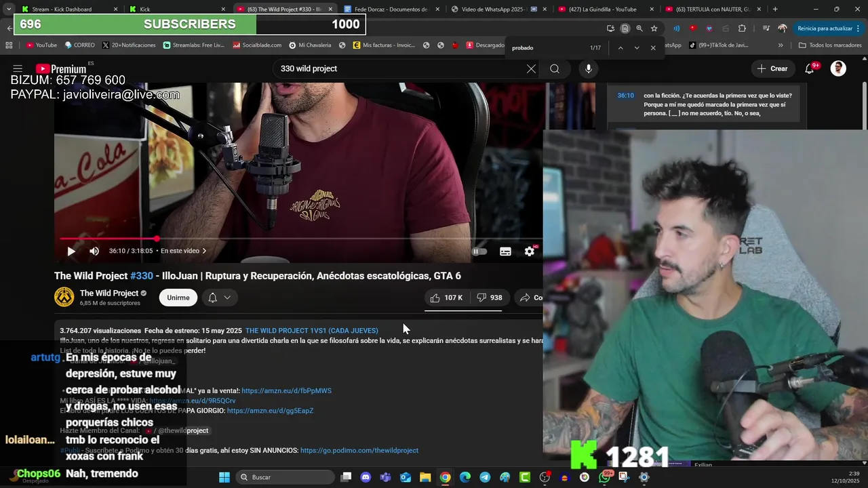
Task: Open the Socialblade.com bookmark
Action: coord(257,45)
